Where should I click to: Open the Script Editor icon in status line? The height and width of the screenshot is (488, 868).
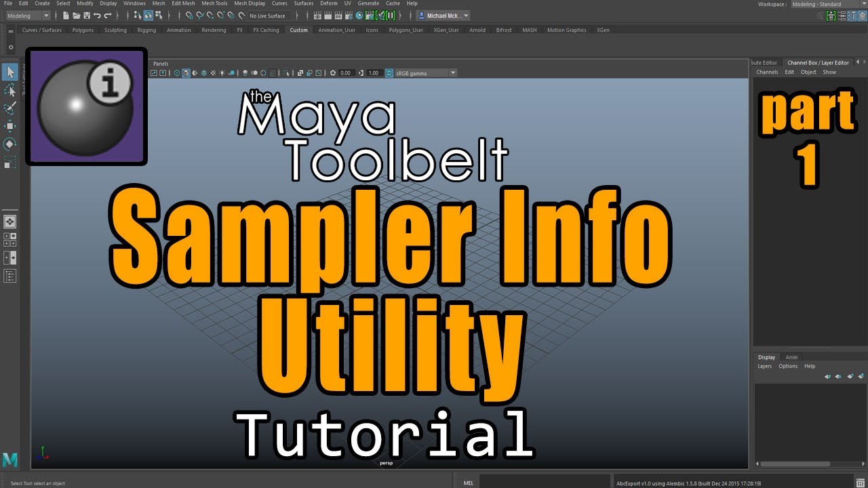click(x=861, y=483)
